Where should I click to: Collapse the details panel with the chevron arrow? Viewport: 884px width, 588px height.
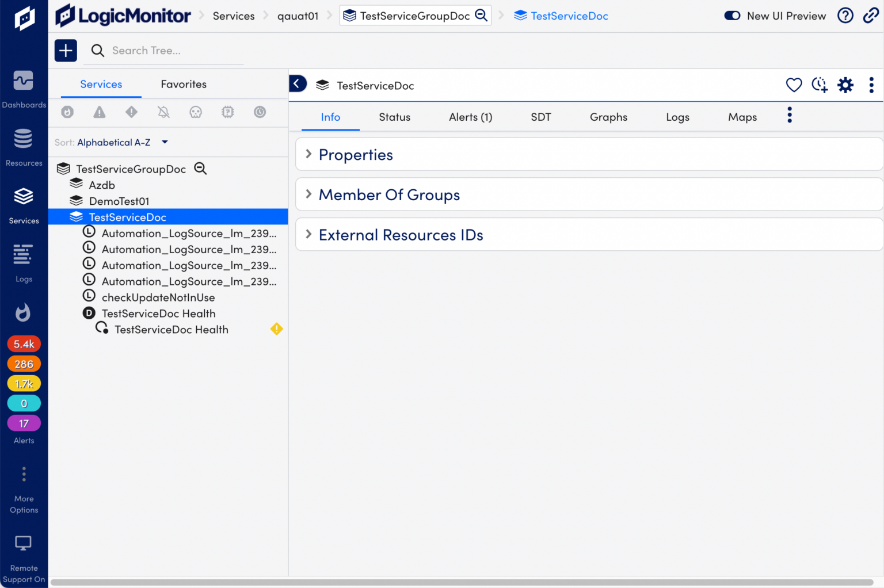coord(298,83)
